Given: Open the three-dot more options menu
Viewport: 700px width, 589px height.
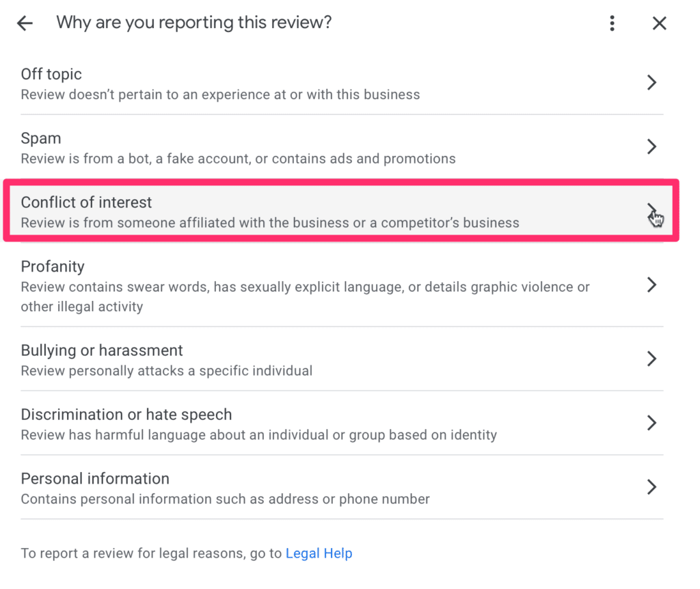Looking at the screenshot, I should coord(612,23).
